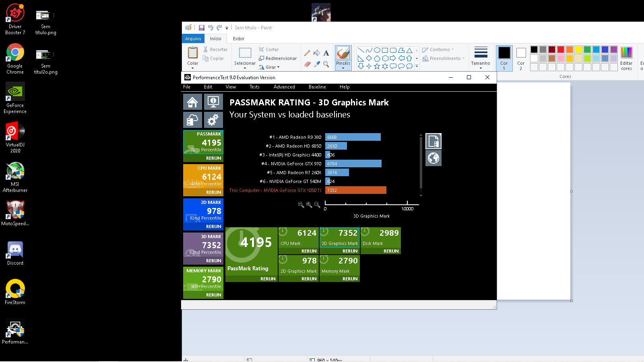Pick right arrow shape in Paint
The image size is (644, 362).
[x=393, y=58]
